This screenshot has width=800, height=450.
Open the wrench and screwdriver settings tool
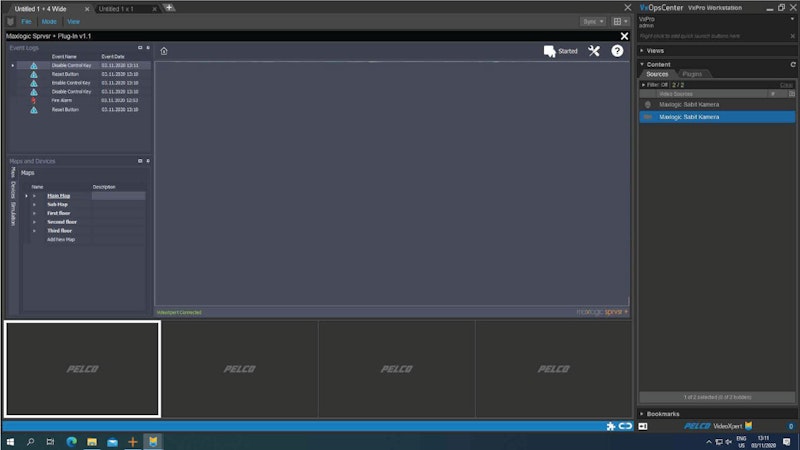[x=594, y=51]
